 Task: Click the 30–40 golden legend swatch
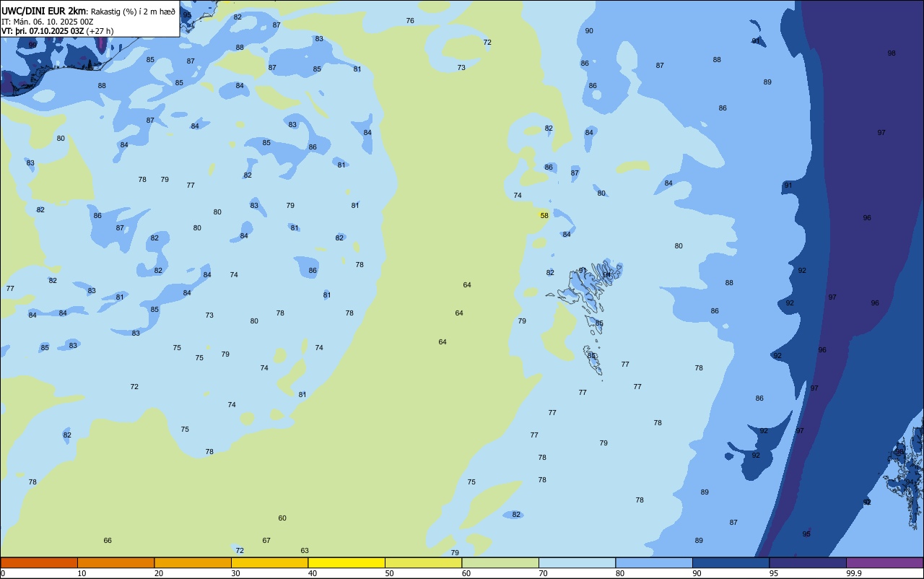pyautogui.click(x=269, y=562)
